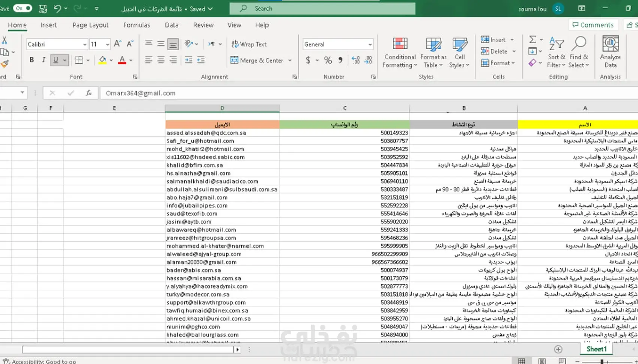The width and height of the screenshot is (638, 364).
Task: Center the text horizontally
Action: 161,60
